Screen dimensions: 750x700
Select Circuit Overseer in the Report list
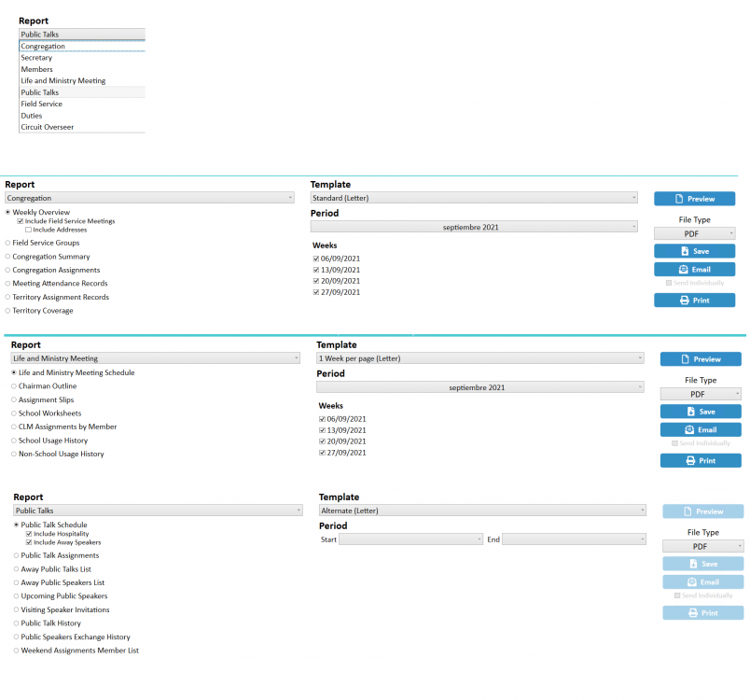coord(47,127)
